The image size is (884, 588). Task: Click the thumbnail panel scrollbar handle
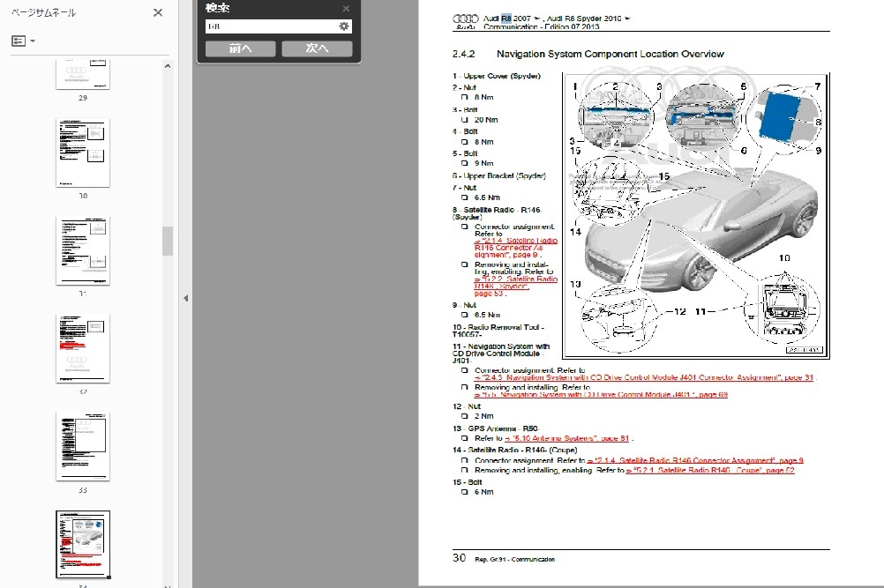click(x=168, y=241)
